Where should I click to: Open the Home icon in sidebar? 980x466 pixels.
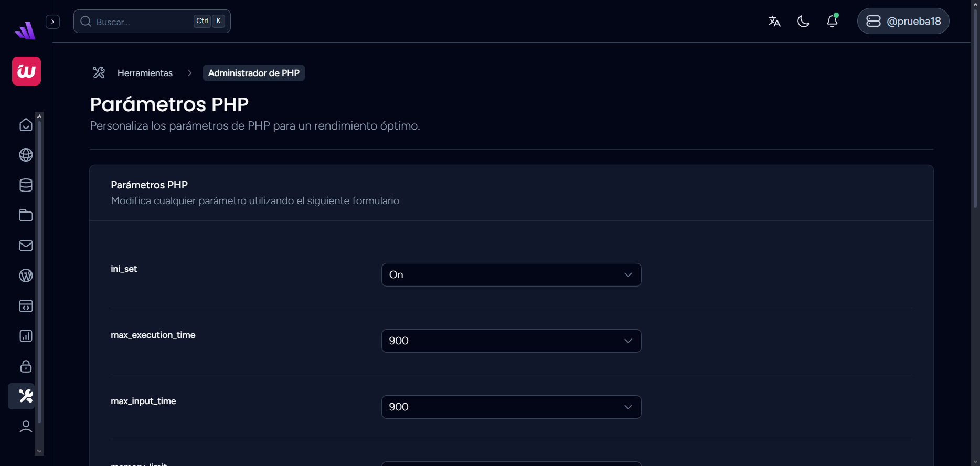coord(26,125)
